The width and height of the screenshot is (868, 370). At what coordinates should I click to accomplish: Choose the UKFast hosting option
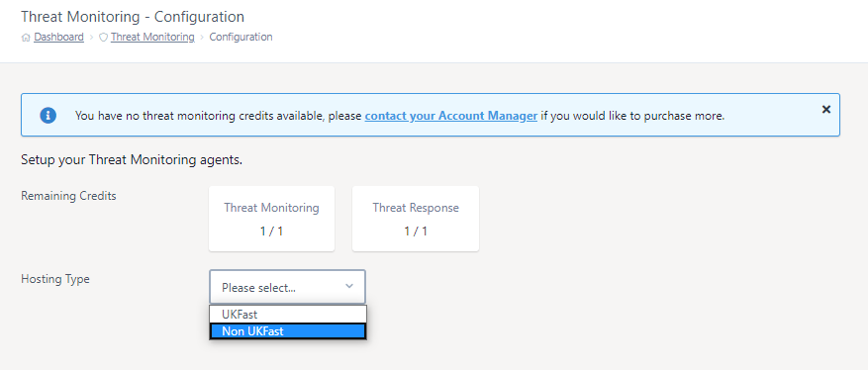click(288, 315)
